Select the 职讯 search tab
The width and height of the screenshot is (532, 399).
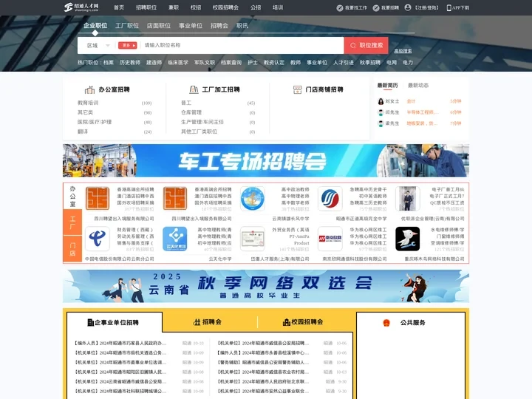(242, 25)
